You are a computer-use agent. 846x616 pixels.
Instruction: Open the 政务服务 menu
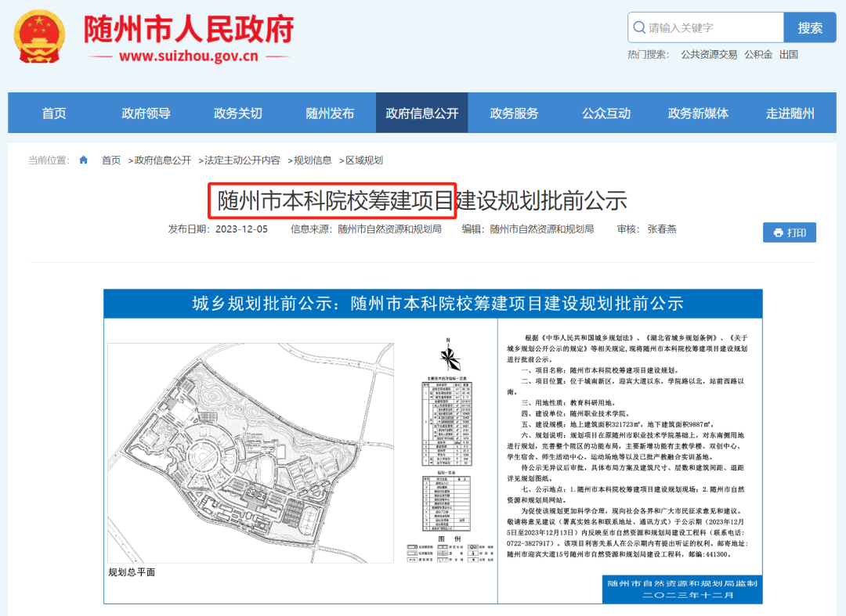pyautogui.click(x=514, y=113)
